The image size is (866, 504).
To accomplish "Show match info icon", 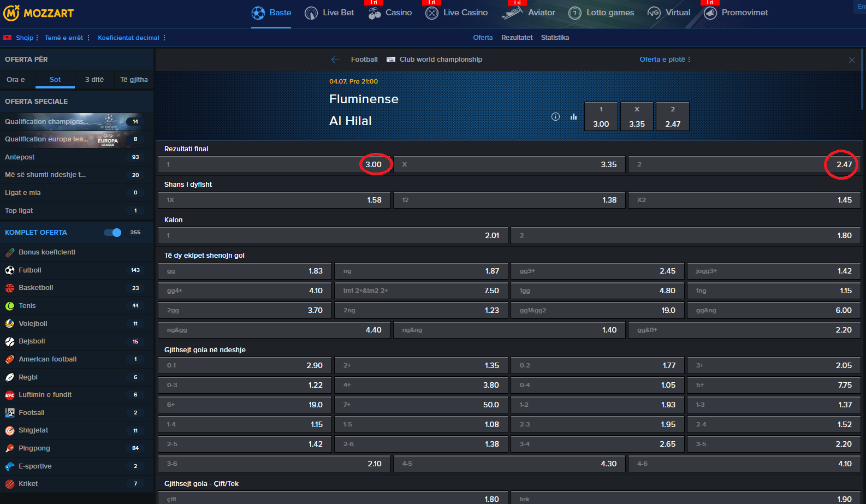I will click(x=555, y=116).
